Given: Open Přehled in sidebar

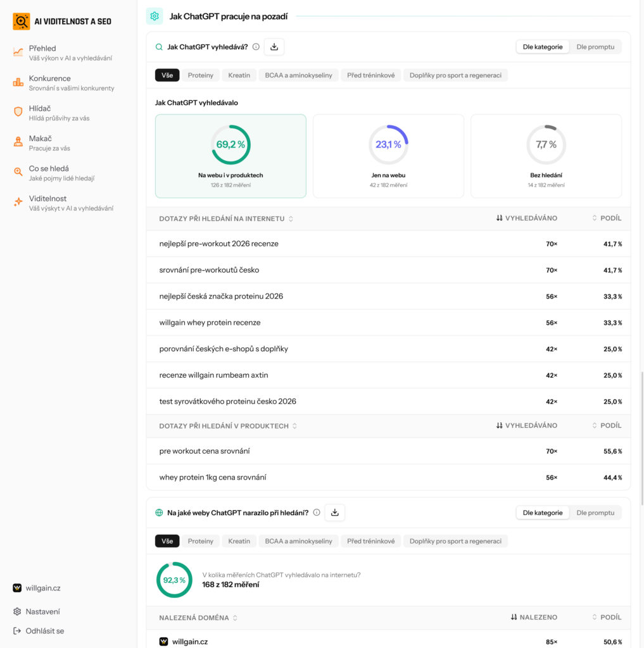Looking at the screenshot, I should 64,53.
